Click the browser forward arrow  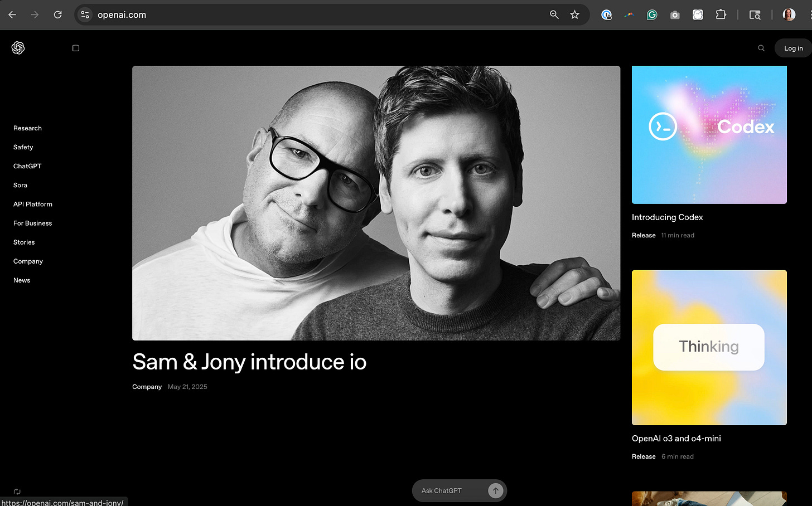35,14
